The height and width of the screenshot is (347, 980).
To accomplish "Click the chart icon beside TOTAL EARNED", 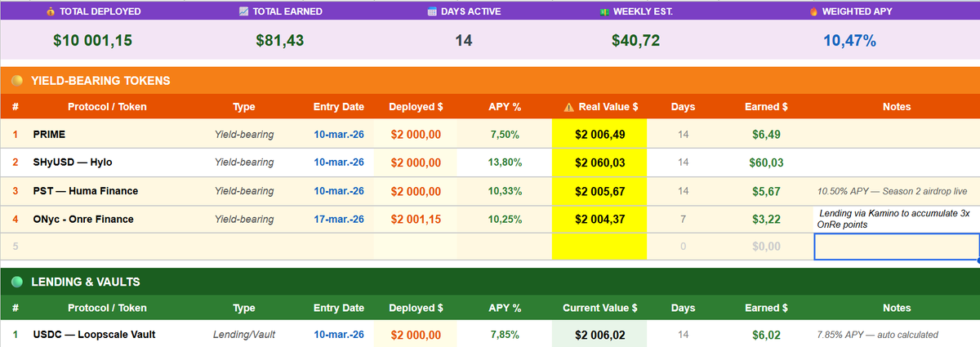I will [x=243, y=11].
